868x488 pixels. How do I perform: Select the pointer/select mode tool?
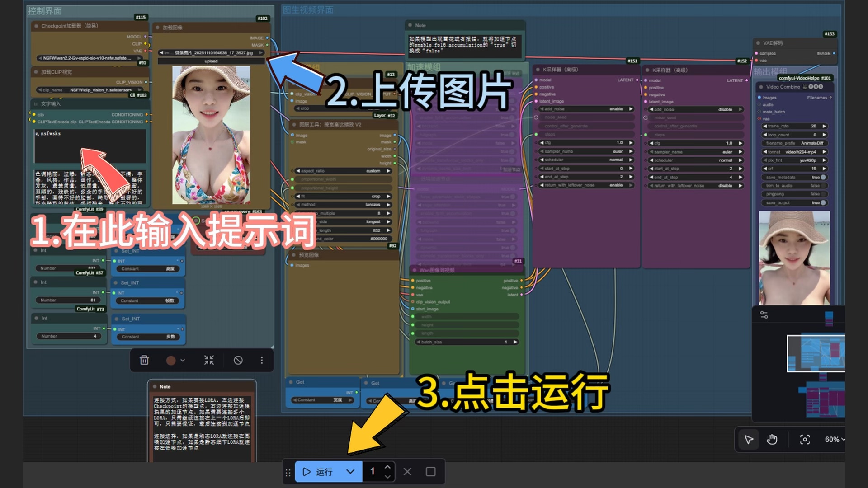click(x=749, y=439)
